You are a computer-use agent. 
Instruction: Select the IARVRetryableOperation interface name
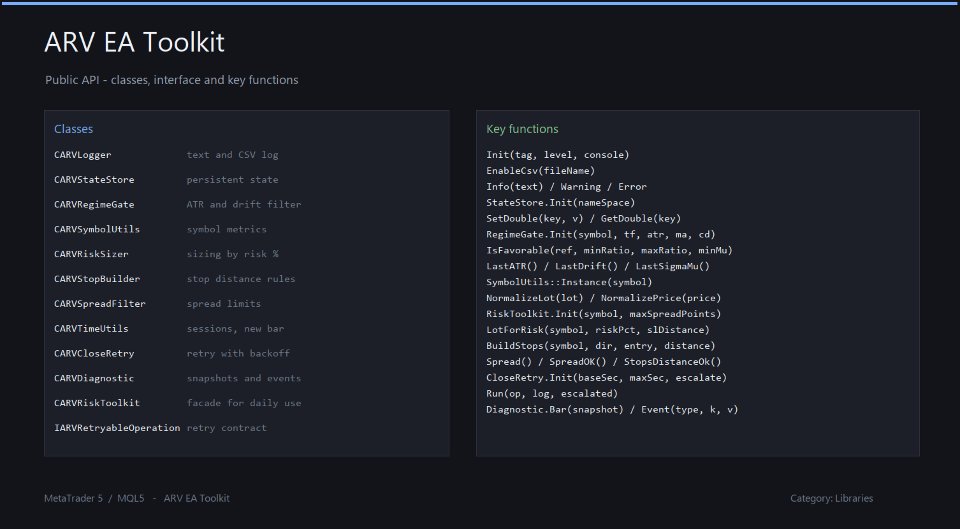coord(117,427)
